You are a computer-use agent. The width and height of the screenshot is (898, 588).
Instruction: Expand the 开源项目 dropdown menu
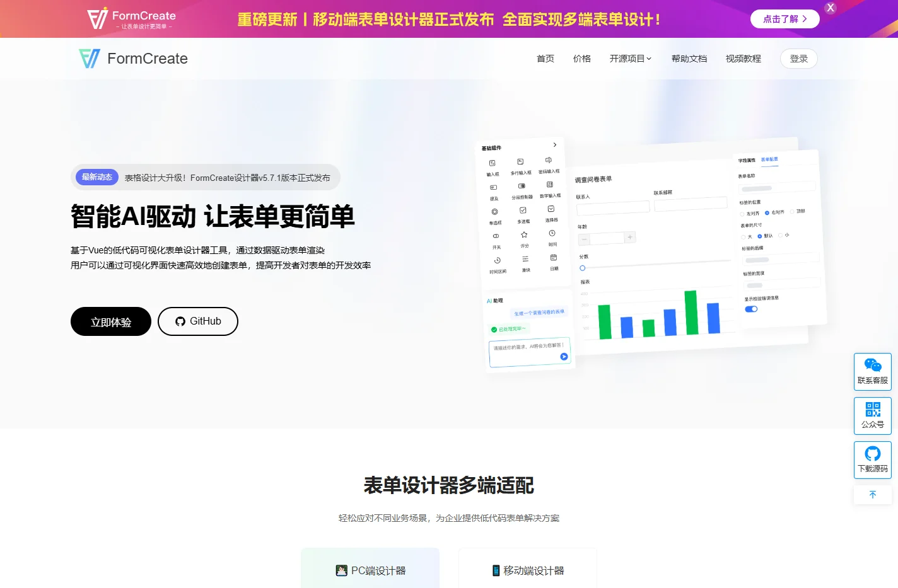point(631,59)
